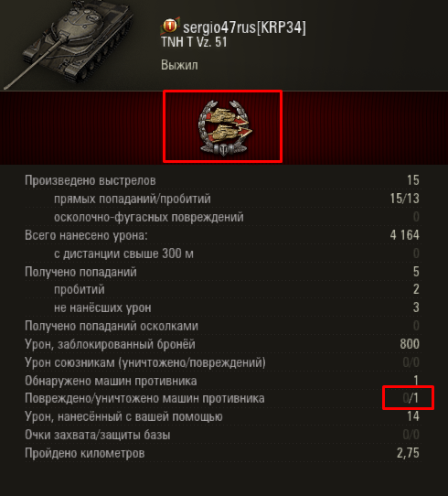Click the Выжил status text

point(179,65)
